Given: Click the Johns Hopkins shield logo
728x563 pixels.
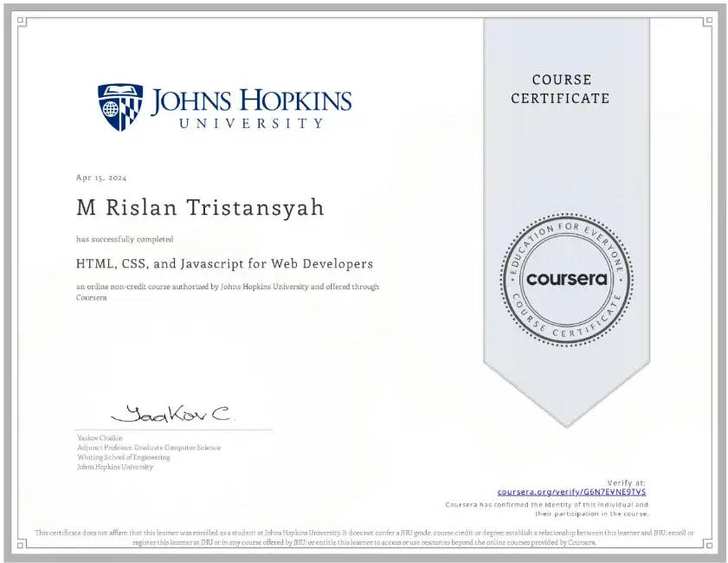Looking at the screenshot, I should pyautogui.click(x=119, y=107).
